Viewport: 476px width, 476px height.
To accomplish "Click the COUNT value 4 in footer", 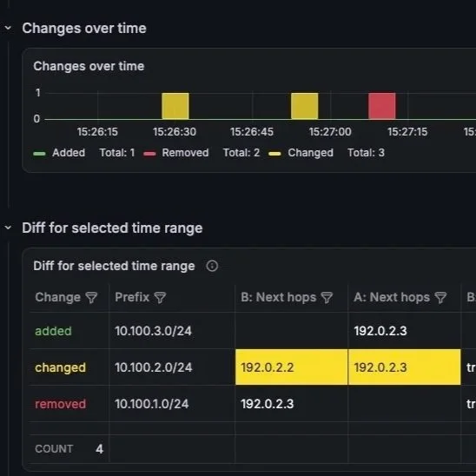I will [99, 449].
